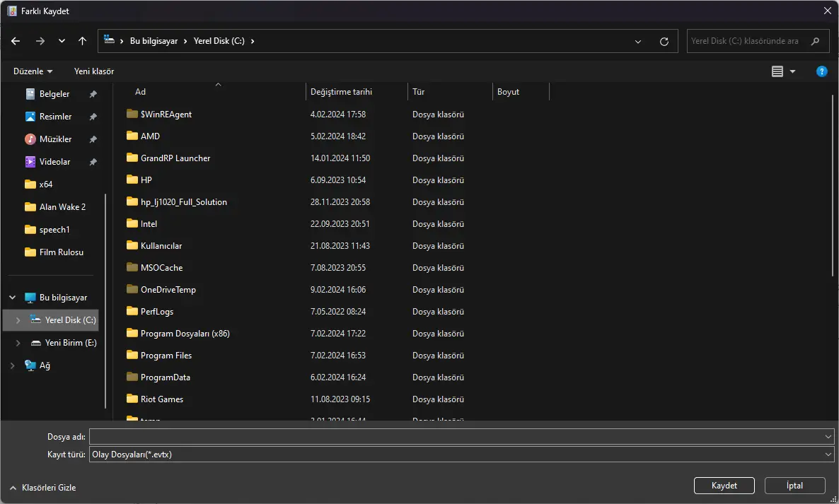Click the Dosya adı text field
This screenshot has width=839, height=504.
(x=456, y=437)
